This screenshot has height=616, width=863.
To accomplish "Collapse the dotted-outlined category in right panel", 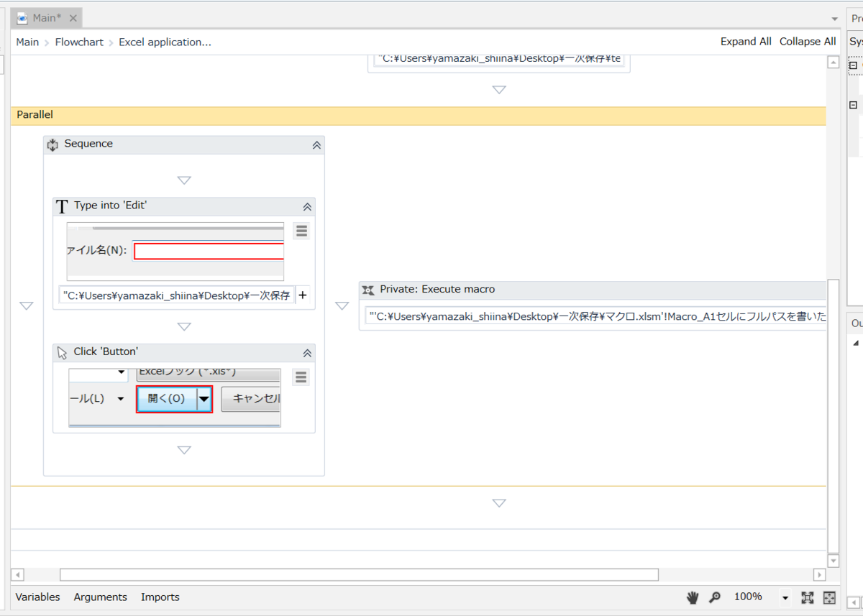I will pyautogui.click(x=854, y=65).
